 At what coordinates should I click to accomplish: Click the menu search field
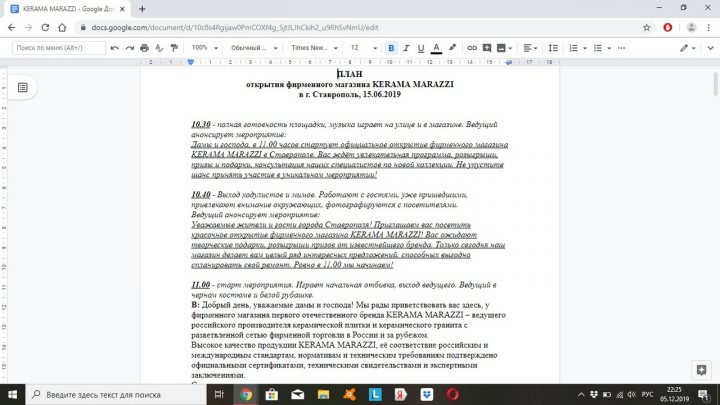(59, 48)
